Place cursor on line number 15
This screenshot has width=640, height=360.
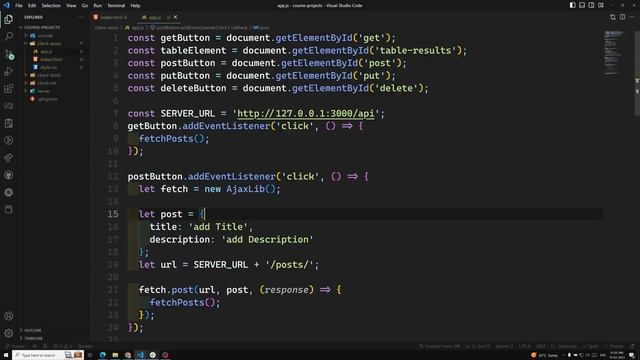[x=113, y=214]
